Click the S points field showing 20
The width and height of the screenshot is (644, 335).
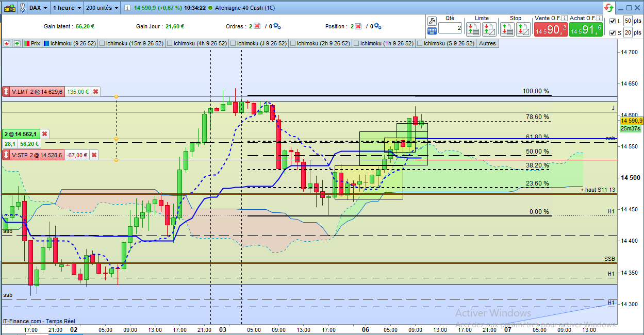(x=628, y=32)
